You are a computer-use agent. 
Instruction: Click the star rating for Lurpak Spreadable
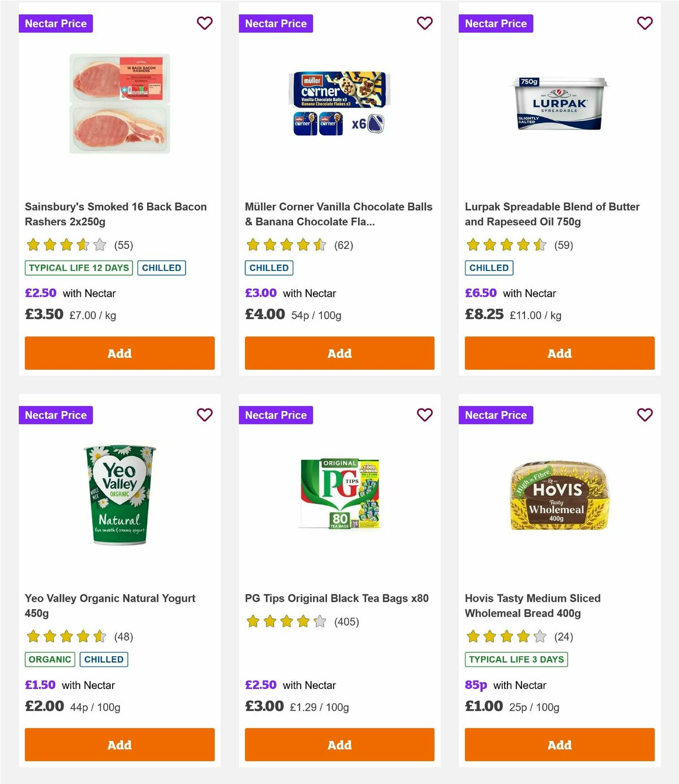tap(505, 245)
